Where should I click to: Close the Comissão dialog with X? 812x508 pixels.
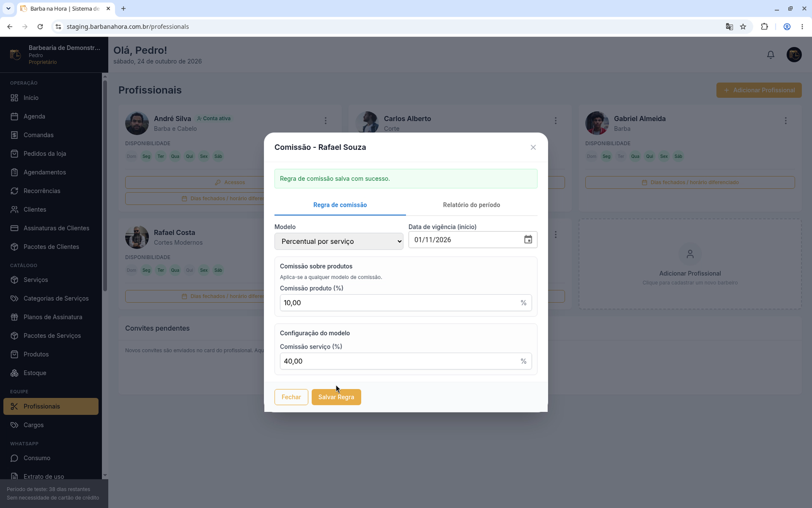point(533,147)
